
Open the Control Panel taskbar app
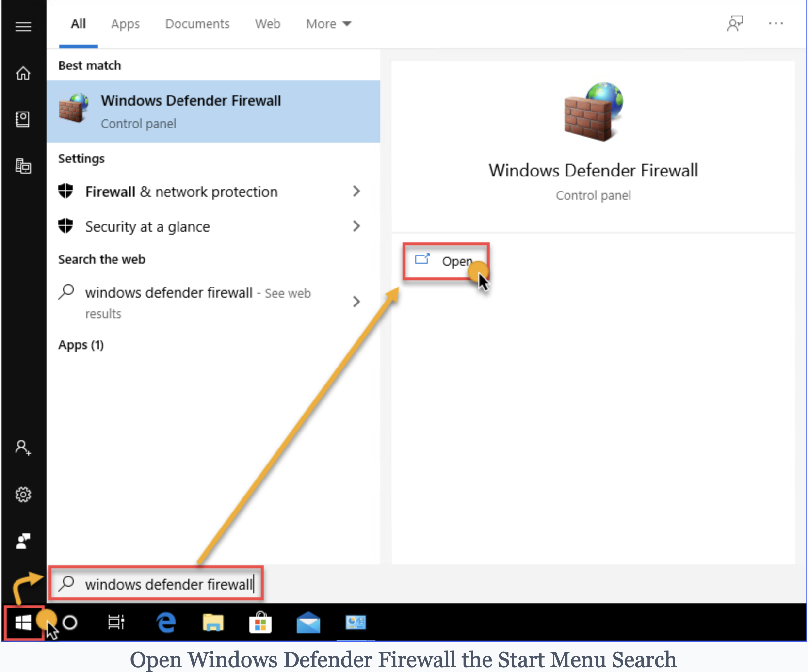click(x=356, y=622)
